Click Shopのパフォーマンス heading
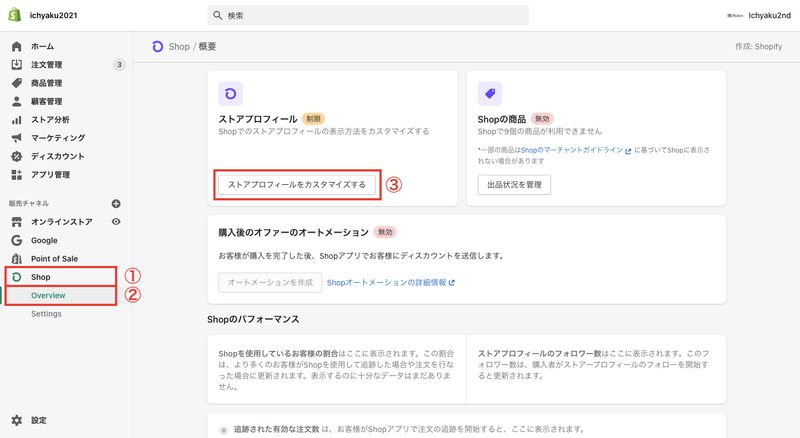 coord(253,319)
